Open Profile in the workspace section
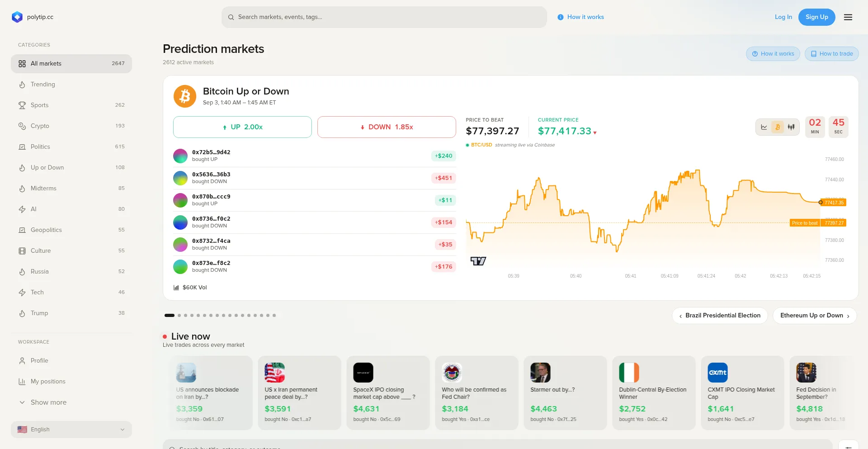Image resolution: width=868 pixels, height=449 pixels. coord(71,361)
